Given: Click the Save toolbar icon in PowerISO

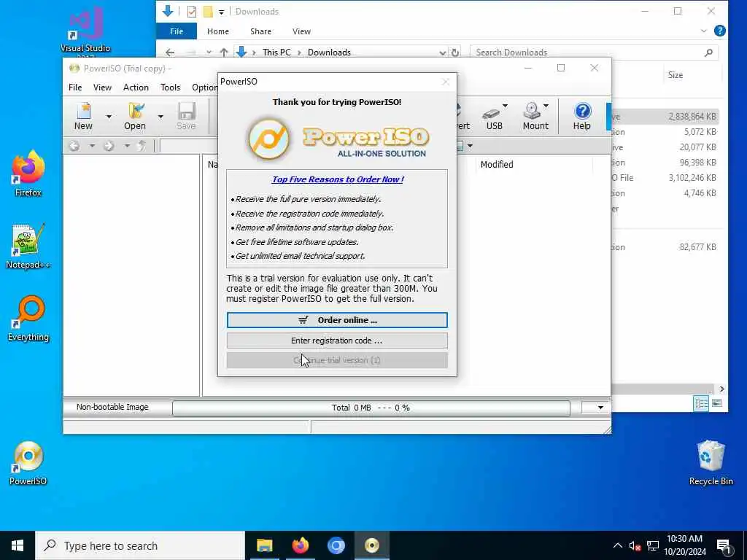Looking at the screenshot, I should (186, 116).
